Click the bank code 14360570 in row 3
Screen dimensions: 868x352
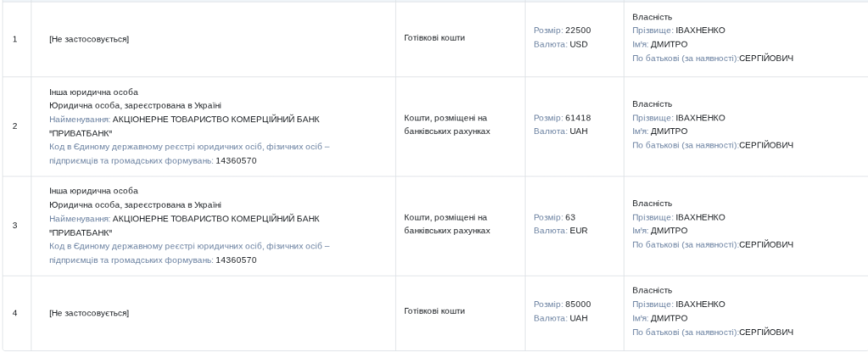[236, 260]
